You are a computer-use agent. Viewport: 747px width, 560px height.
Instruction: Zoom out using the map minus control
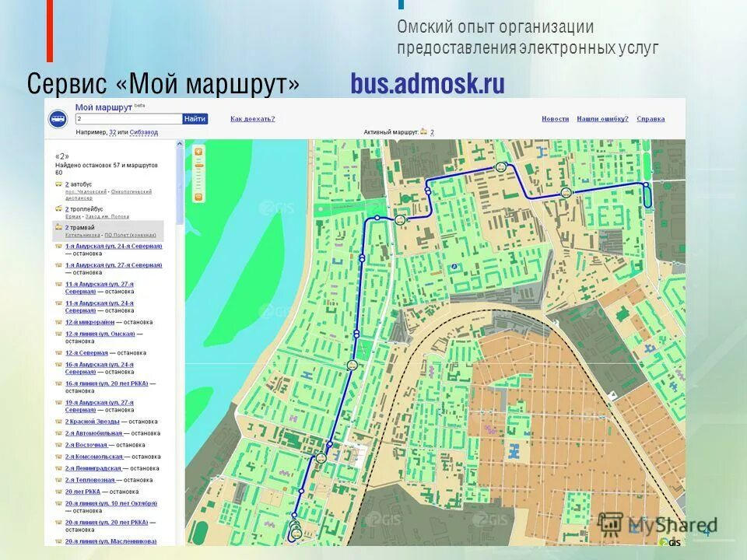coord(198,197)
